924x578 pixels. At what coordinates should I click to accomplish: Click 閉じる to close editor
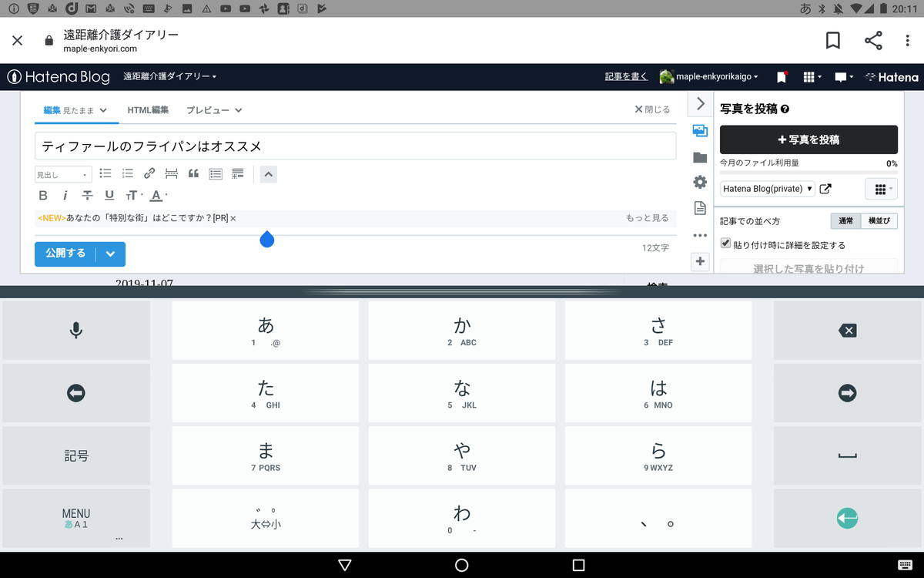[x=652, y=109]
